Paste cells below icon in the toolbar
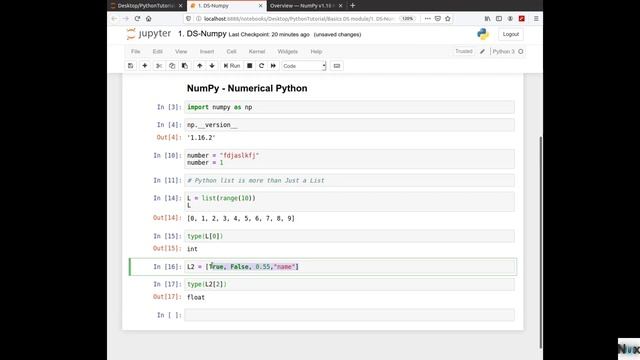The width and height of the screenshot is (640, 360). pos(185,66)
